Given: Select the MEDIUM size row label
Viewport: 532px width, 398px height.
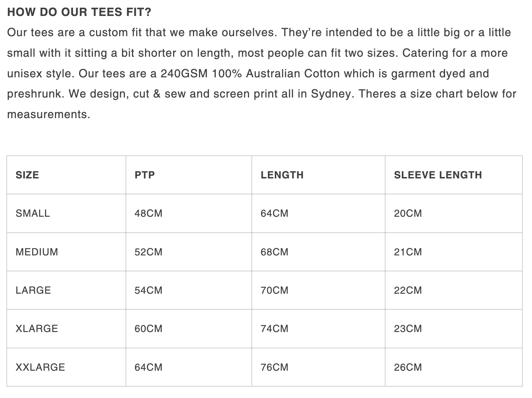Looking at the screenshot, I should [37, 252].
